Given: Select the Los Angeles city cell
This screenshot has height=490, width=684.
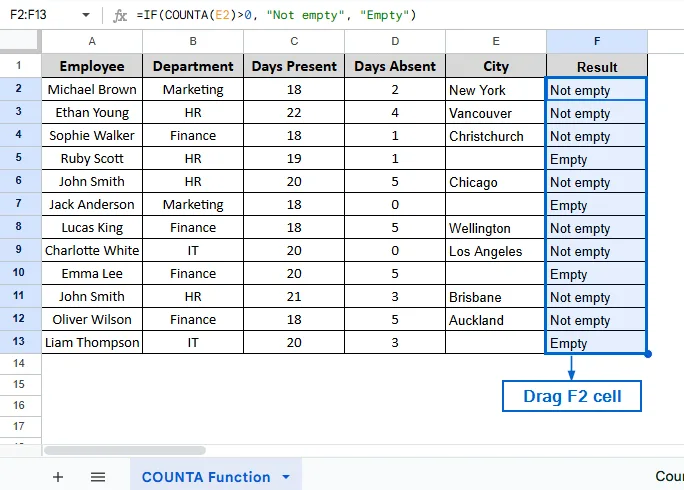Looking at the screenshot, I should 496,251.
